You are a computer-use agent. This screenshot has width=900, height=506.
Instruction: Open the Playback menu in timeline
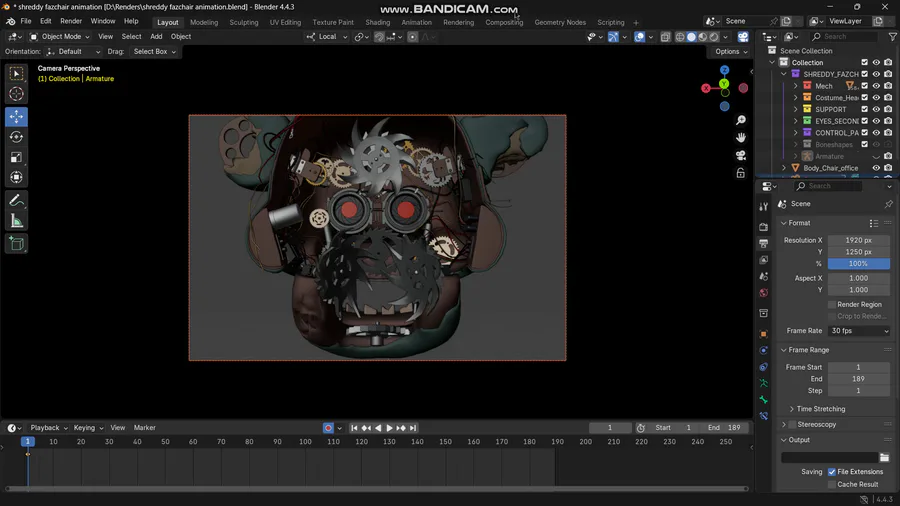point(48,428)
